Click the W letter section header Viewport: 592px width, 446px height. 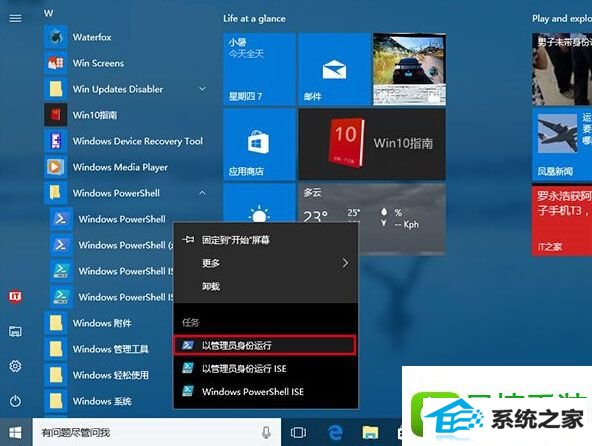48,13
